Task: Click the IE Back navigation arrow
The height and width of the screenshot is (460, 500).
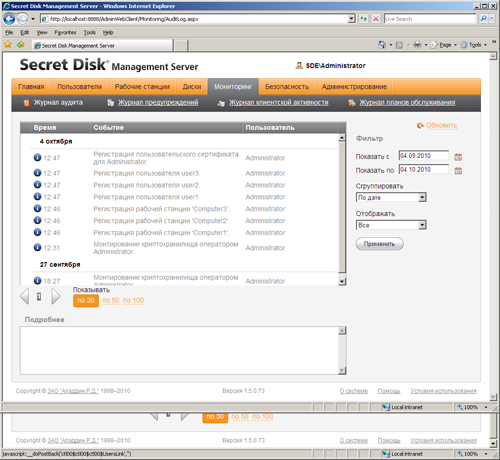Action: tap(9, 19)
